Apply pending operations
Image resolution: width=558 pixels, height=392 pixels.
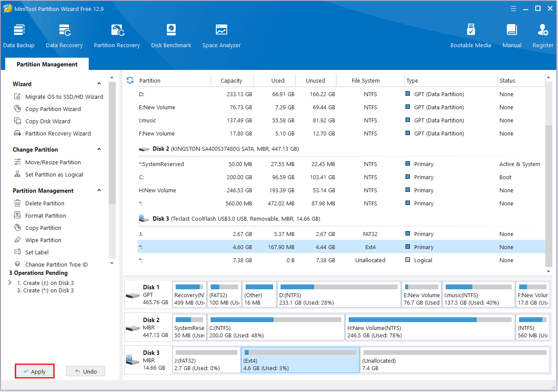(35, 371)
